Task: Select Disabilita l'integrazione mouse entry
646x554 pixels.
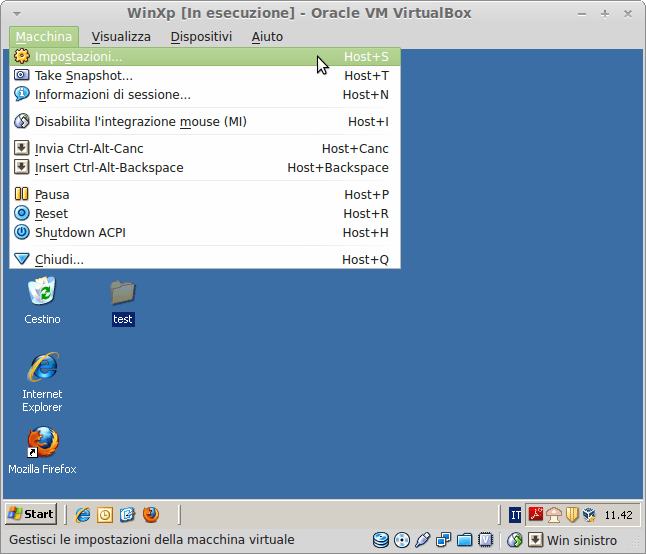Action: coord(205,122)
